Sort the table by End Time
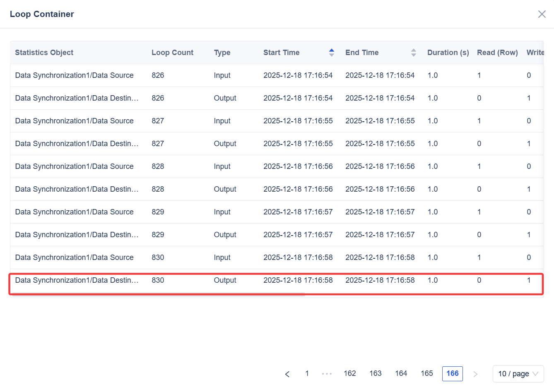554x392 pixels. (413, 53)
